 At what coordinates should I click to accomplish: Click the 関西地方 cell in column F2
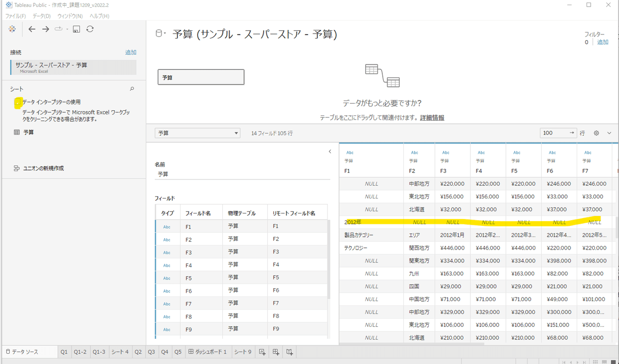click(x=419, y=248)
